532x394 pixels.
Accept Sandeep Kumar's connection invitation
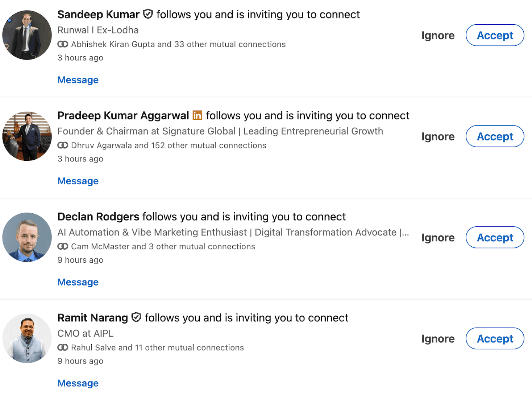495,35
